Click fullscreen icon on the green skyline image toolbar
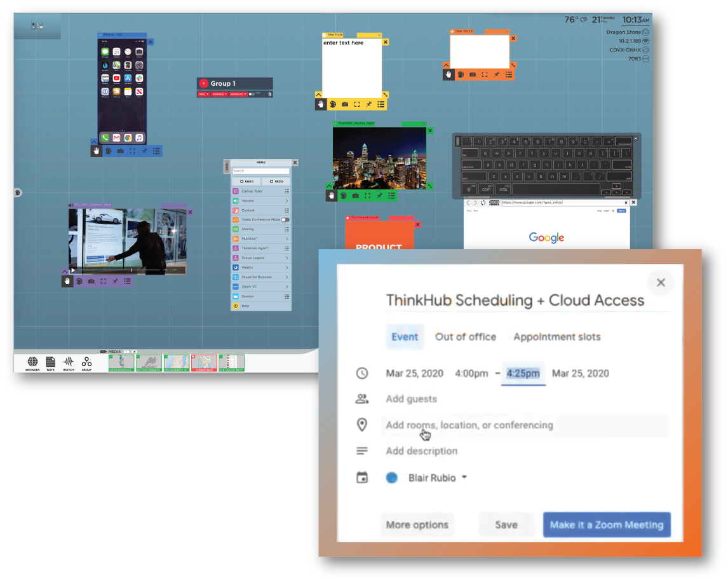This screenshot has width=728, height=583. [x=368, y=196]
